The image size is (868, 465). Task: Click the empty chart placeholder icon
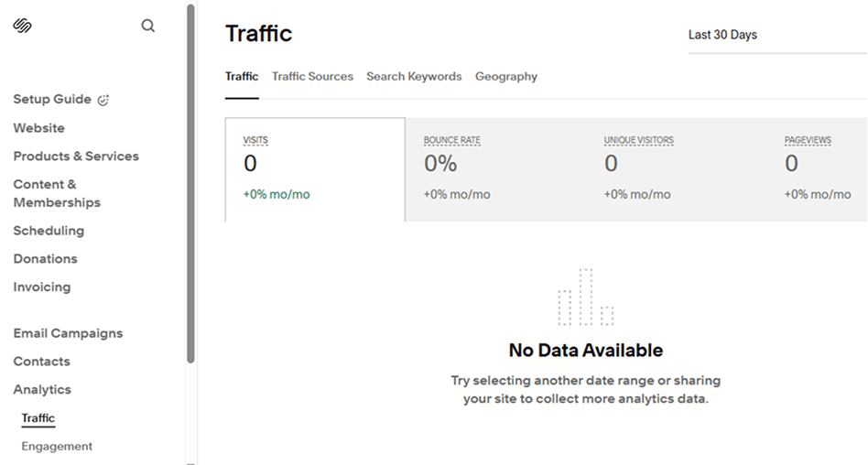[x=586, y=297]
